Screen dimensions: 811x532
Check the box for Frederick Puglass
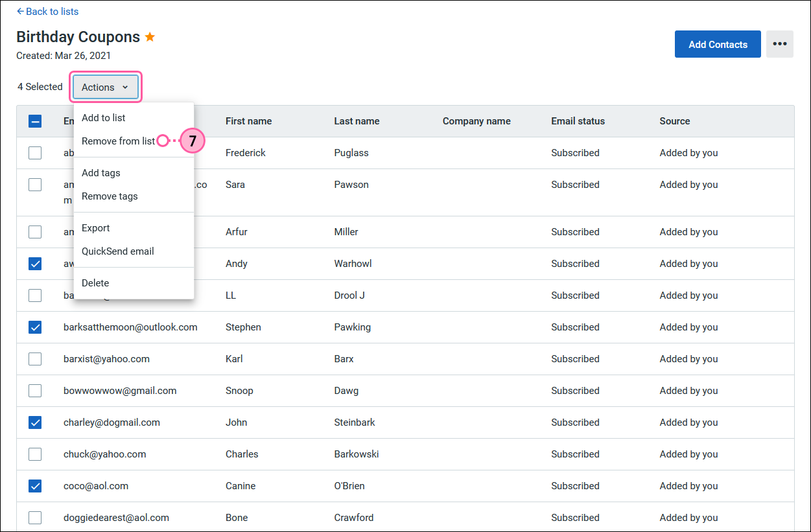(35, 153)
